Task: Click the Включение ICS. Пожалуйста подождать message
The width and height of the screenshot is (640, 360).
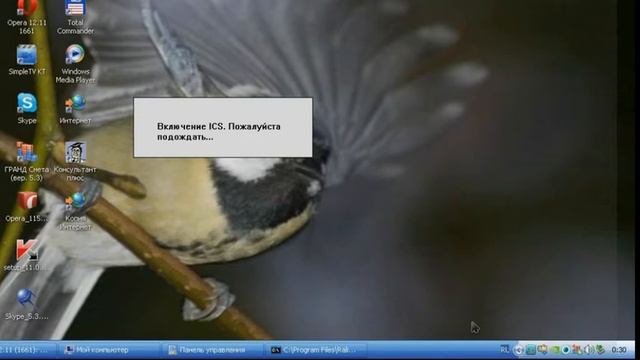Action: (219, 131)
